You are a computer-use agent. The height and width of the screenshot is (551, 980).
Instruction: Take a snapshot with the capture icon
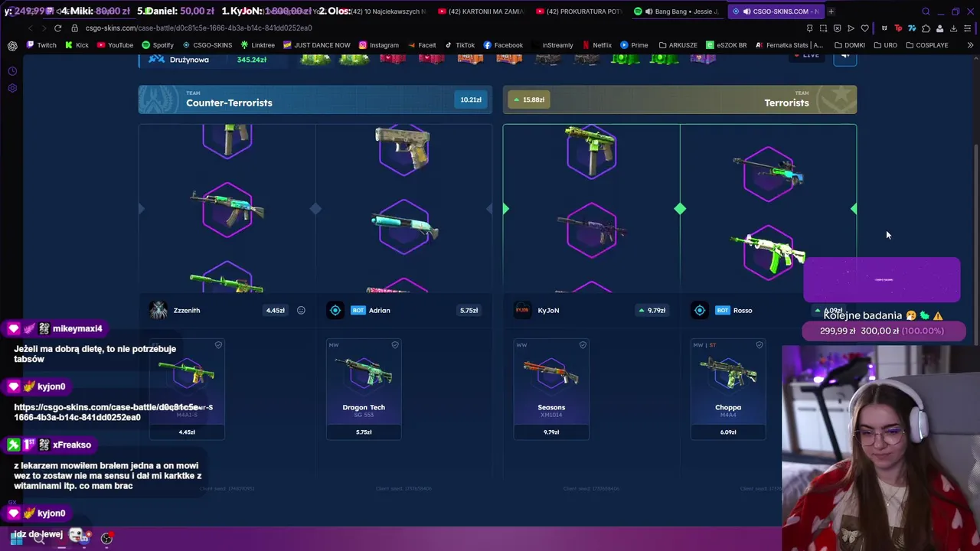pyautogui.click(x=823, y=28)
